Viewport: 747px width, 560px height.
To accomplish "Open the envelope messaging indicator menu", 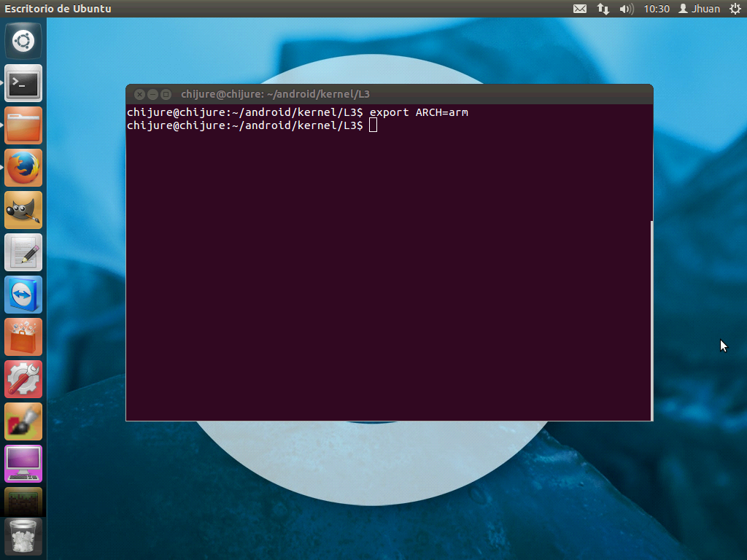I will tap(579, 9).
